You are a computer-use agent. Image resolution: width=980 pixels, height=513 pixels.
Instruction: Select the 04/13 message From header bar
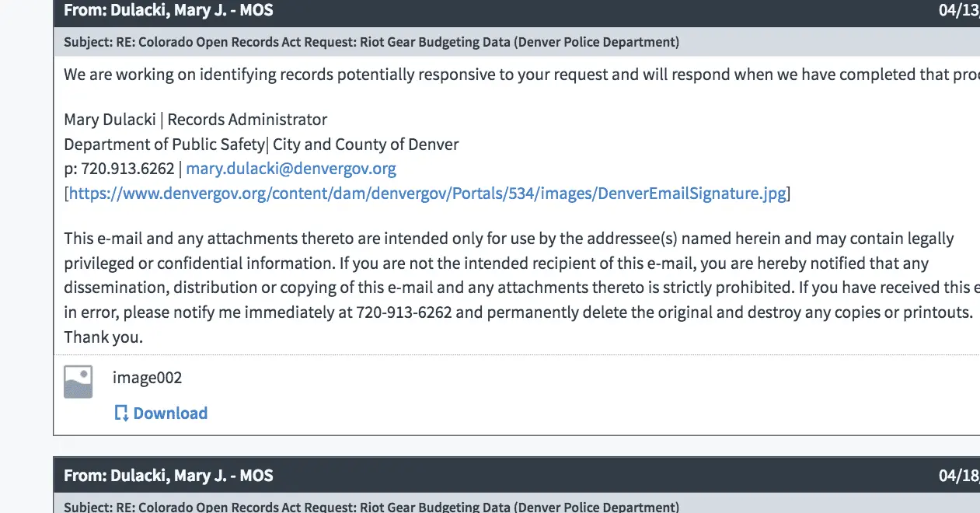pyautogui.click(x=466, y=11)
